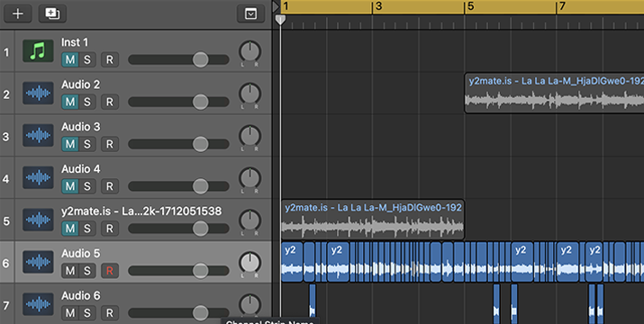This screenshot has width=644, height=324.
Task: Disable record on Audio 5 track
Action: coord(110,271)
